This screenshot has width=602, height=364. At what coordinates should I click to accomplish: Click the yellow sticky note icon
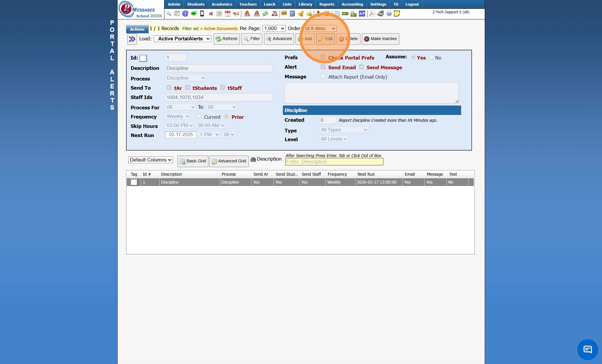pyautogui.click(x=397, y=14)
